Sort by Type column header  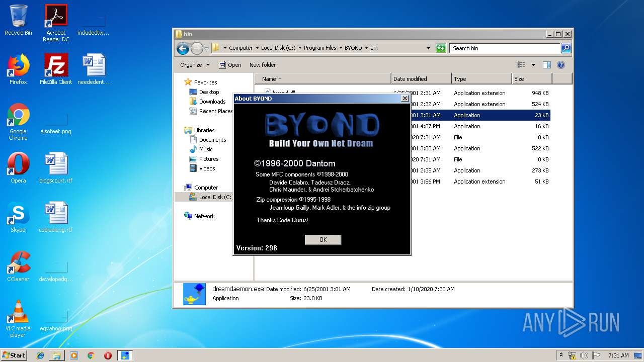pyautogui.click(x=481, y=79)
